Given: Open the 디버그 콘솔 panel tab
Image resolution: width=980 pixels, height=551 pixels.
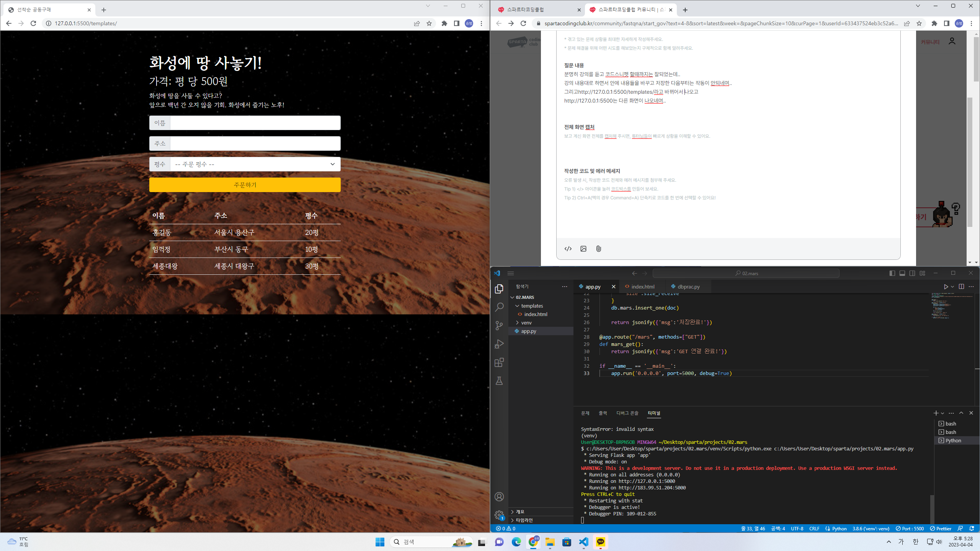Looking at the screenshot, I should (627, 413).
